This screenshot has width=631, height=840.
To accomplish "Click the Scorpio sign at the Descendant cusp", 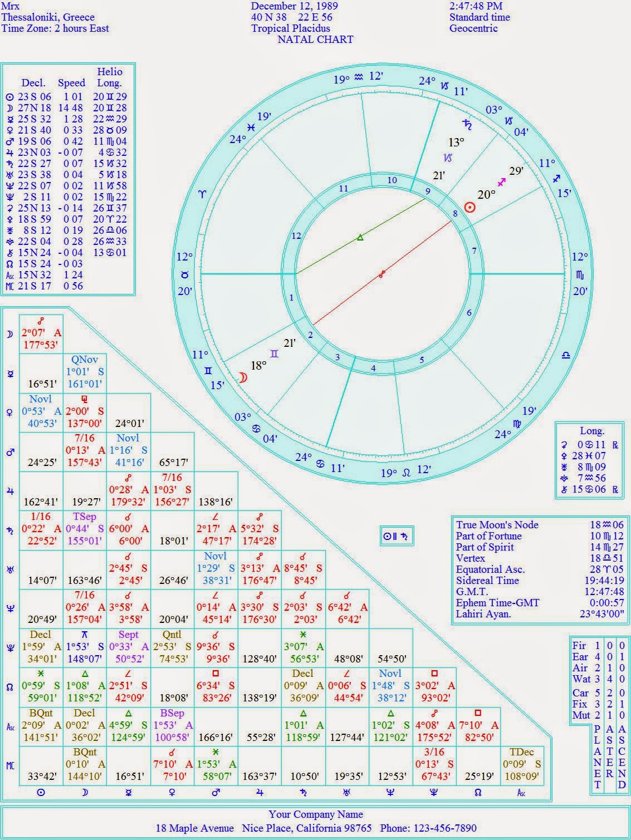I will tap(580, 274).
